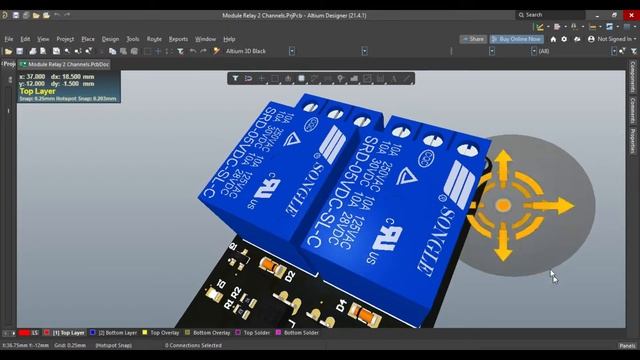This screenshot has height=360, width=640.
Task: Click the dimension icon in active bar
Action: point(380,78)
